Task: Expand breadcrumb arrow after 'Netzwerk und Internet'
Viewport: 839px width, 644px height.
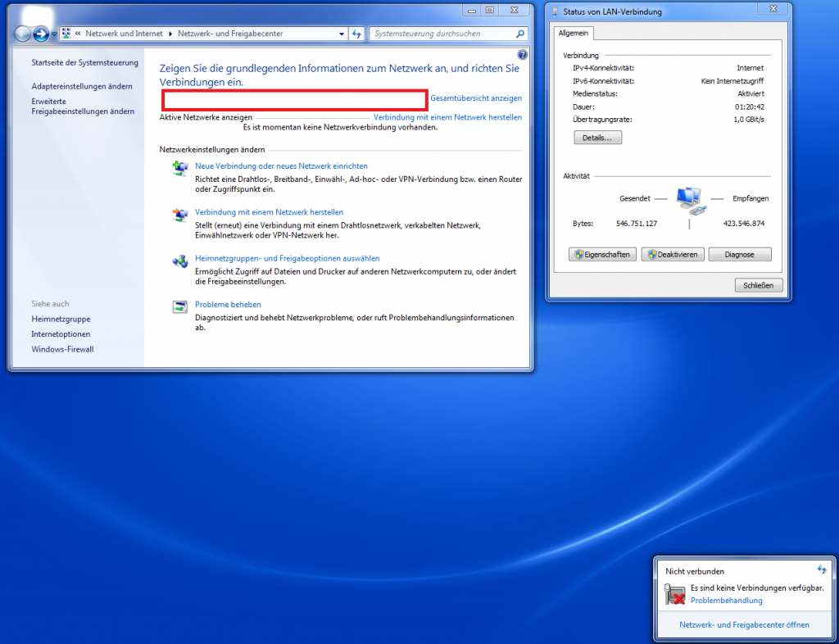Action: point(170,34)
